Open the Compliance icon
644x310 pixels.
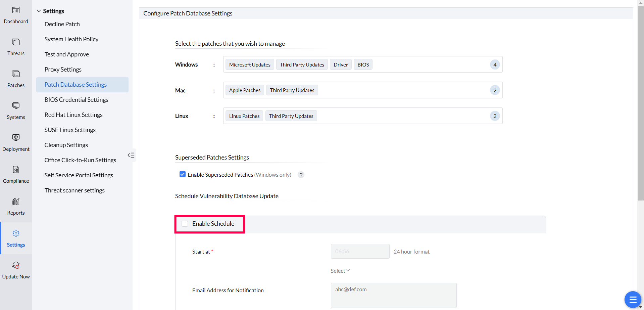16,170
